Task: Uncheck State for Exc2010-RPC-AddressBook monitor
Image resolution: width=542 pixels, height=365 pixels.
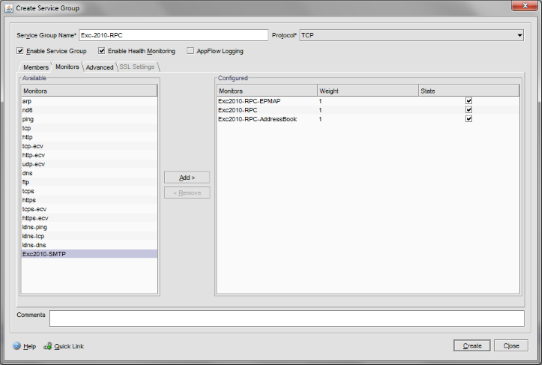Action: (468, 119)
